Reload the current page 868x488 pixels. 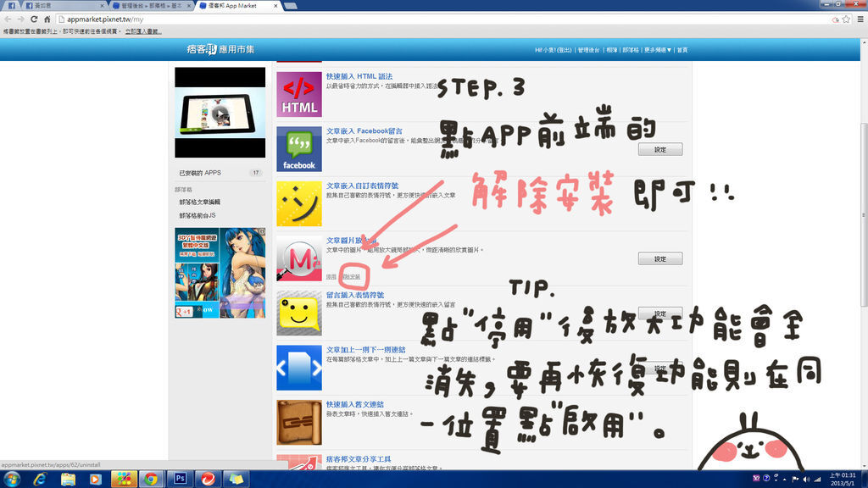coord(34,19)
